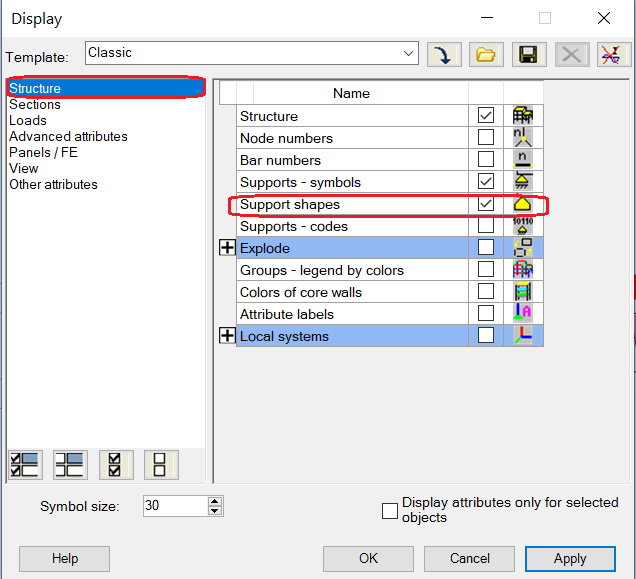Image resolution: width=636 pixels, height=579 pixels.
Task: Click the Explode row icon
Action: pos(523,248)
